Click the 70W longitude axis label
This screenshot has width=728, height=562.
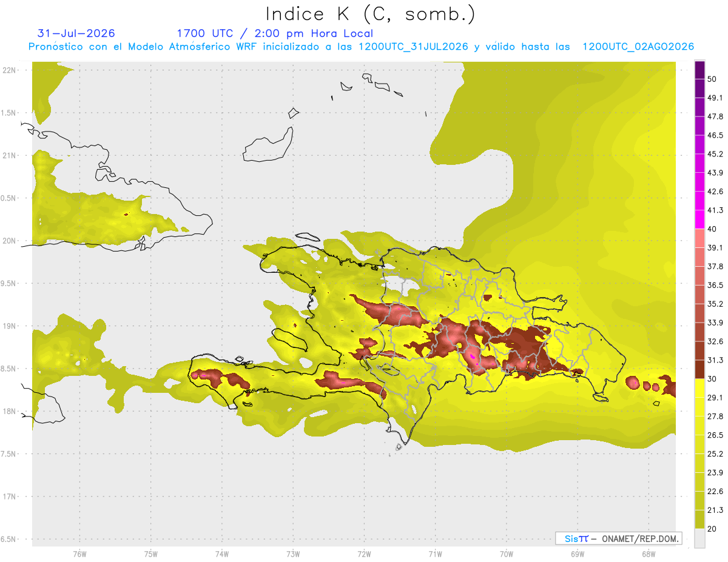tap(507, 554)
